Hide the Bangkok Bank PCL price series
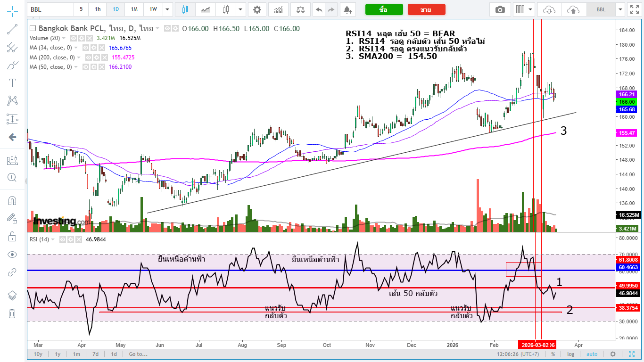The width and height of the screenshot is (644, 362). 167,28
